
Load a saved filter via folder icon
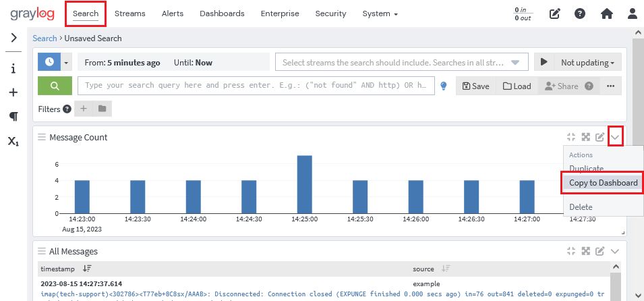tap(103, 109)
